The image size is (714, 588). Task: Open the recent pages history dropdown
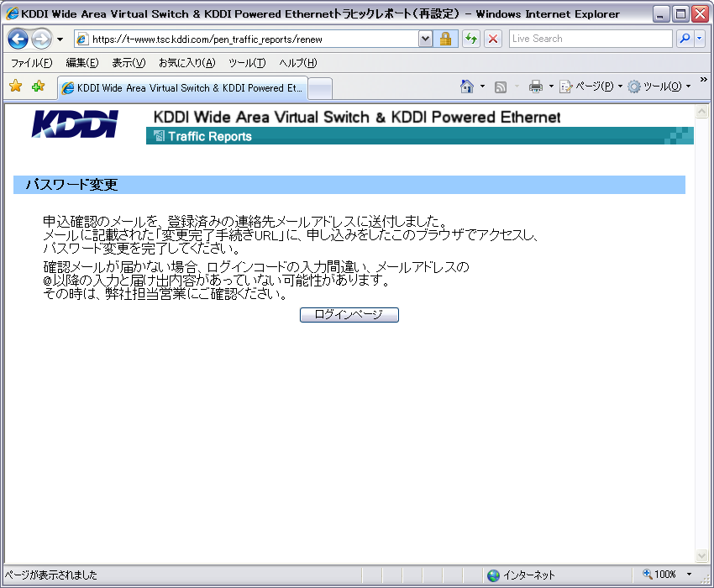click(x=60, y=39)
